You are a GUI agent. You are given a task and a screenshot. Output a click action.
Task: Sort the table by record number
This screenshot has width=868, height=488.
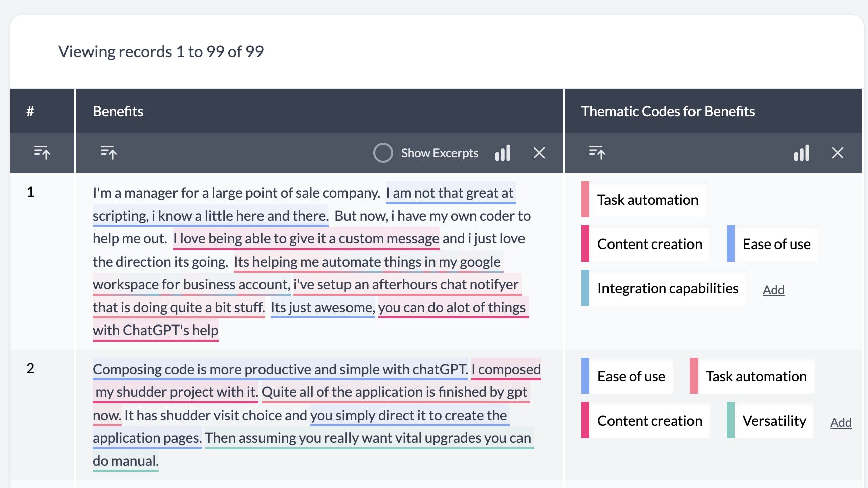[42, 153]
